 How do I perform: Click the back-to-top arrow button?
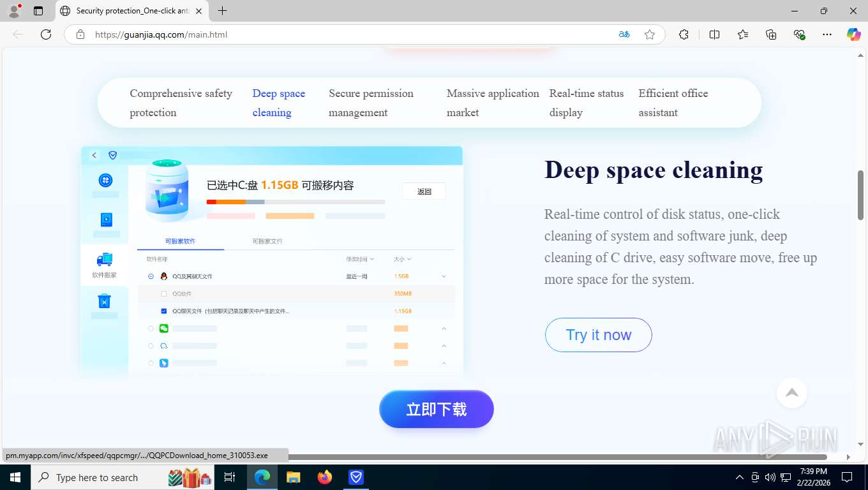coord(792,393)
